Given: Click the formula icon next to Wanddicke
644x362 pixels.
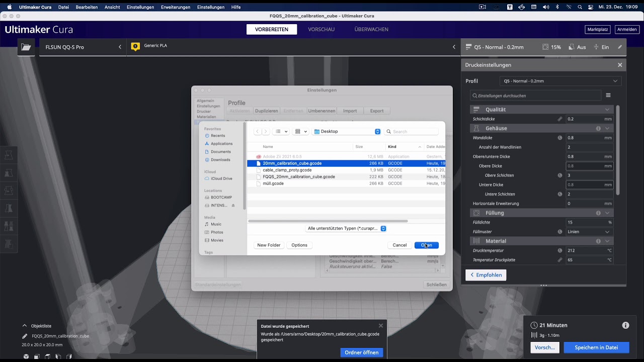Looking at the screenshot, I should pos(560,138).
